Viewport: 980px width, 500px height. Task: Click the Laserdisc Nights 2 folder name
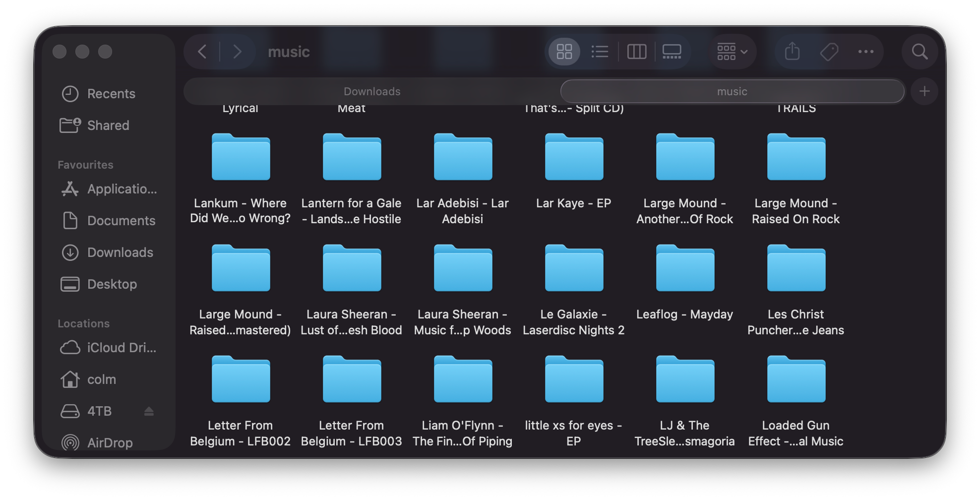[x=574, y=322]
